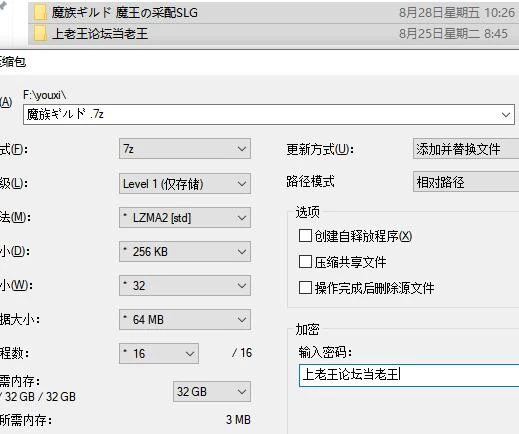
Task: Open 添加并替换文件 update mode dropdown
Action: [466, 149]
